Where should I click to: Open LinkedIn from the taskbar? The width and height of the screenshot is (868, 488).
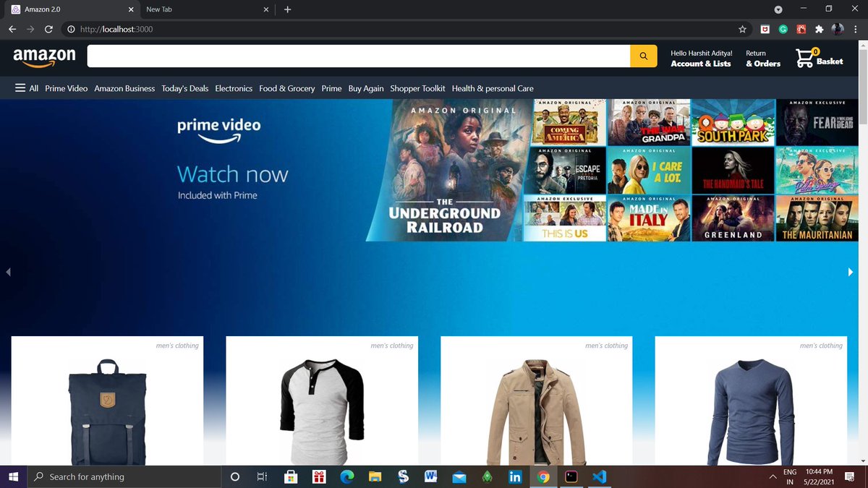click(515, 476)
